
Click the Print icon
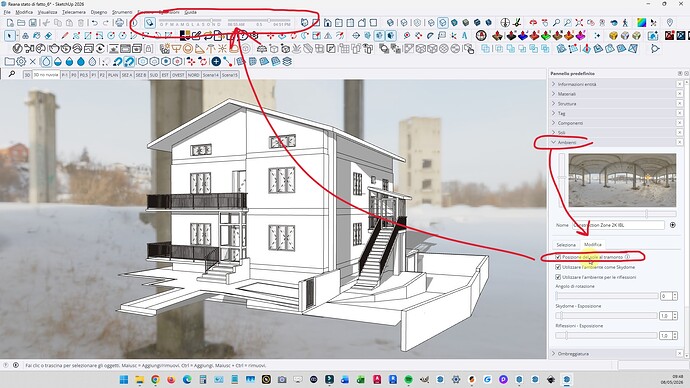[119, 22]
